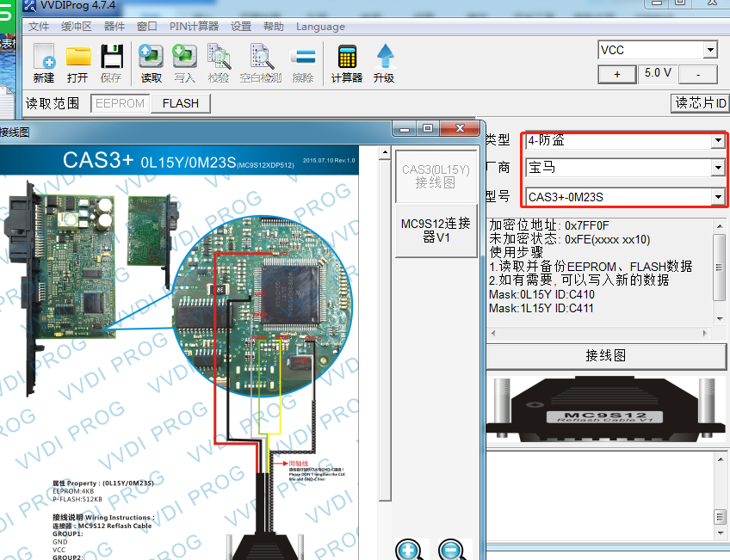Expand the VCC dropdown

pyautogui.click(x=710, y=50)
